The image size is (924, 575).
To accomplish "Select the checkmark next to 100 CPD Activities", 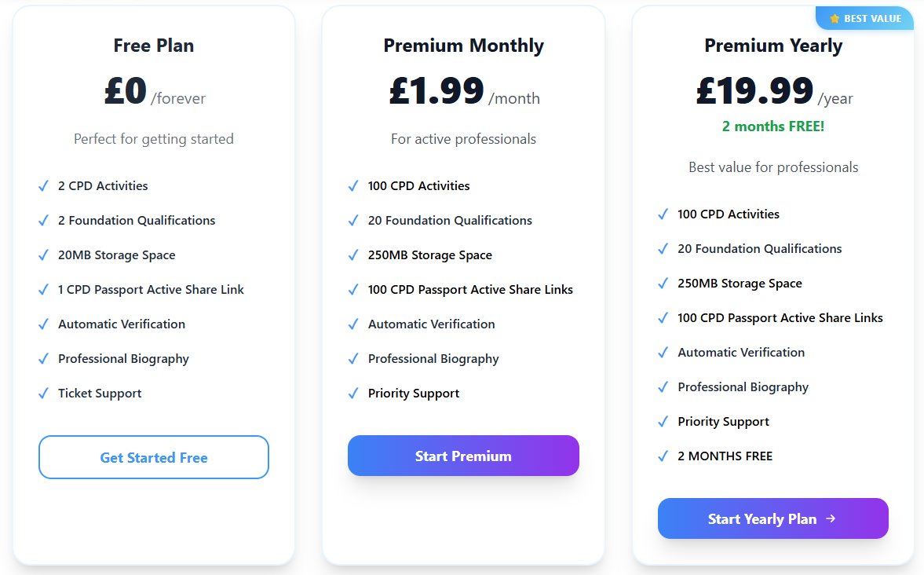I will (x=353, y=185).
